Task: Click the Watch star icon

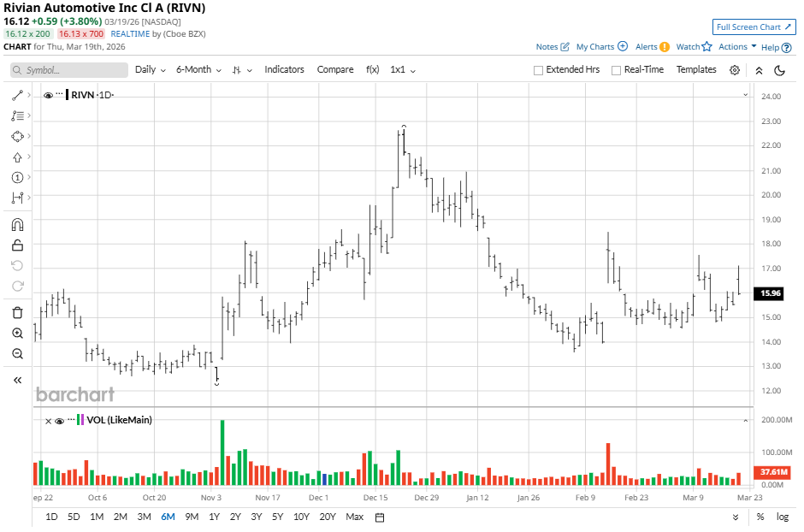Action: [x=707, y=46]
